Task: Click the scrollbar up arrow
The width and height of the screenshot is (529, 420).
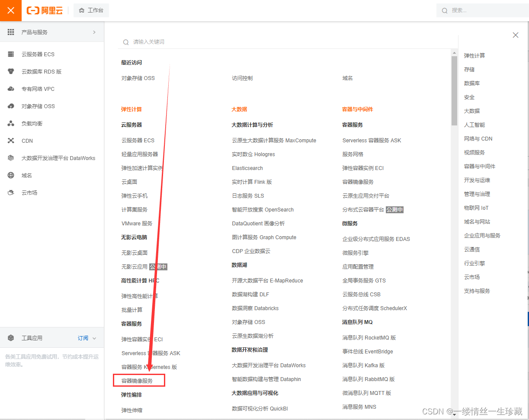Action: [454, 53]
